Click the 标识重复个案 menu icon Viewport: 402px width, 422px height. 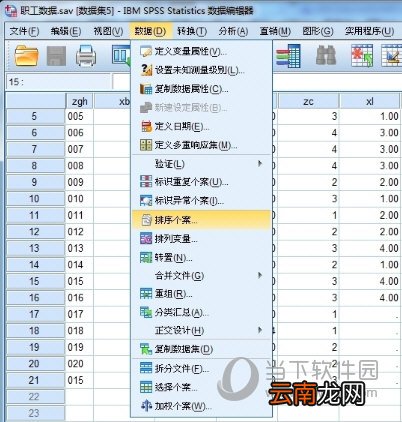pyautogui.click(x=146, y=182)
